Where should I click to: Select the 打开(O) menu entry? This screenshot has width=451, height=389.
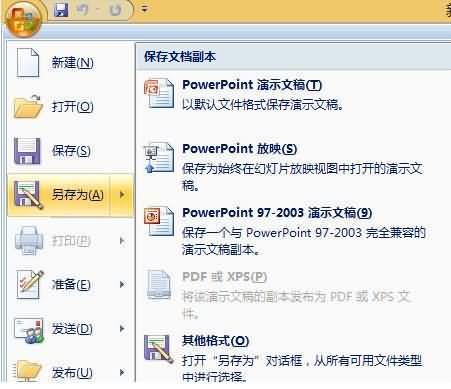pyautogui.click(x=70, y=107)
